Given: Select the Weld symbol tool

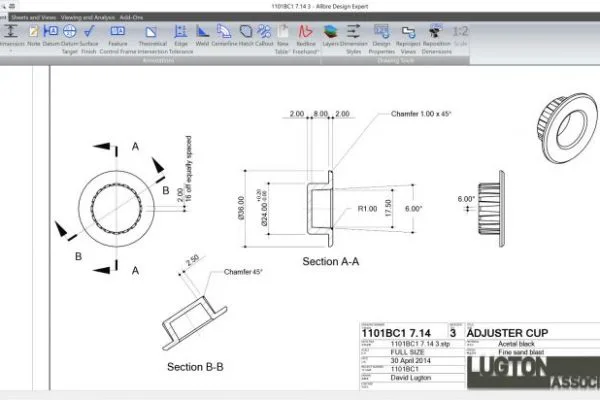Looking at the screenshot, I should click(202, 35).
